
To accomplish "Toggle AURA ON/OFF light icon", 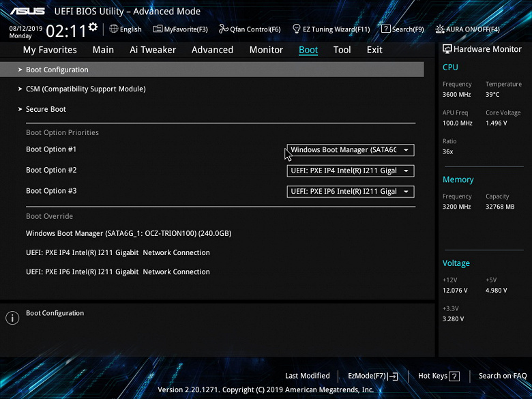I will click(440, 29).
